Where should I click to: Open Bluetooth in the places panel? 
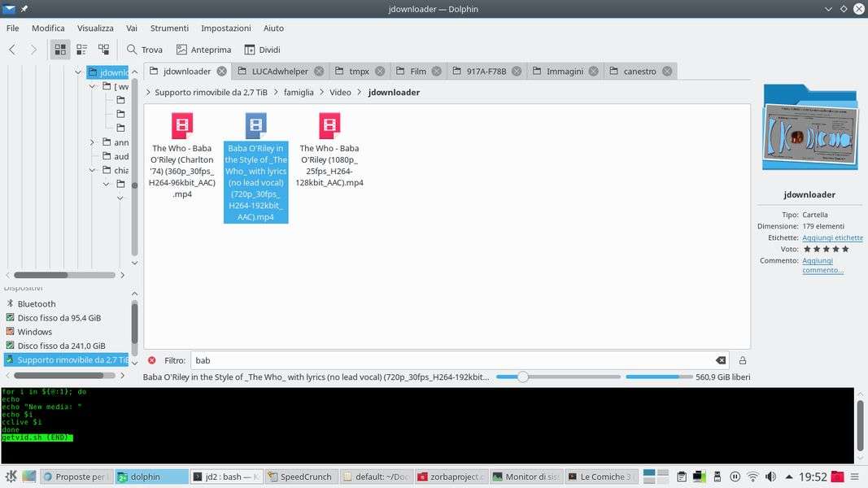coord(36,303)
